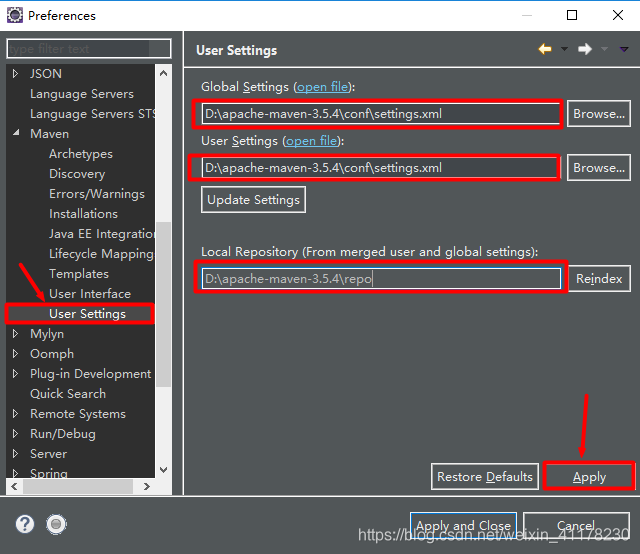Select User Settings in the tree
This screenshot has width=640, height=554.
tap(87, 314)
